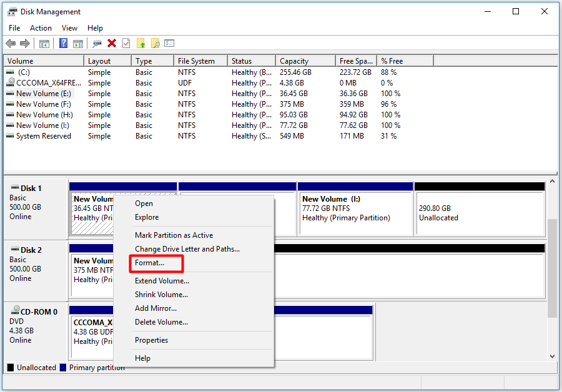Click the drive icon beside (C:) volume

(x=11, y=72)
